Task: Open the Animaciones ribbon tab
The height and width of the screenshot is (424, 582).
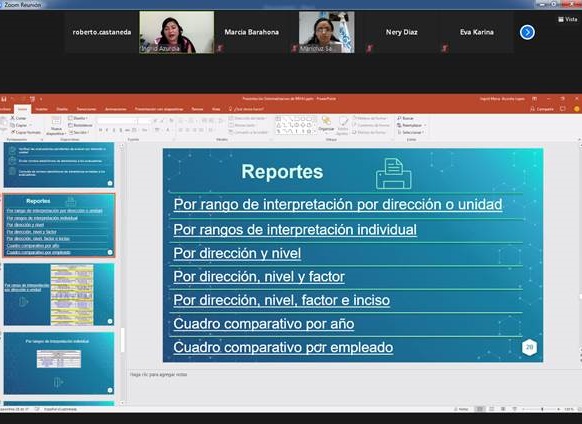Action: point(116,109)
